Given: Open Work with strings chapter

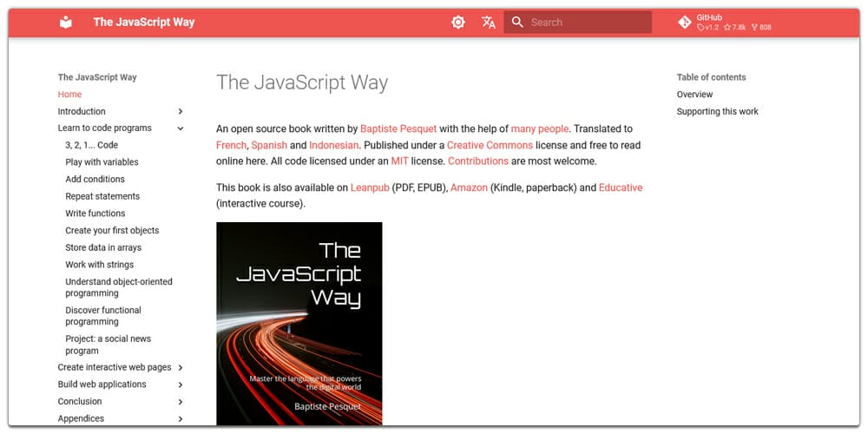Looking at the screenshot, I should pos(99,265).
